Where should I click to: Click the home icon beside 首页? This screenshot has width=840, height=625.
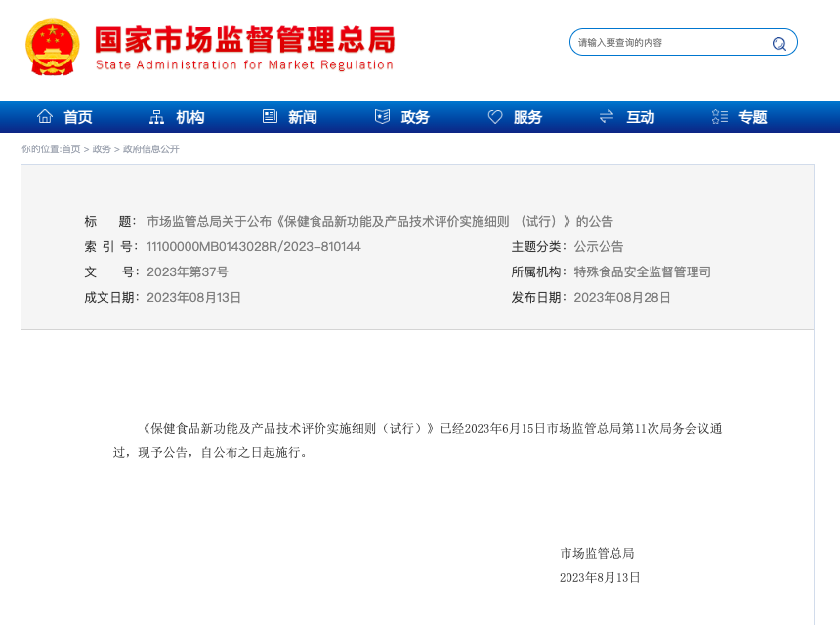[x=45, y=116]
